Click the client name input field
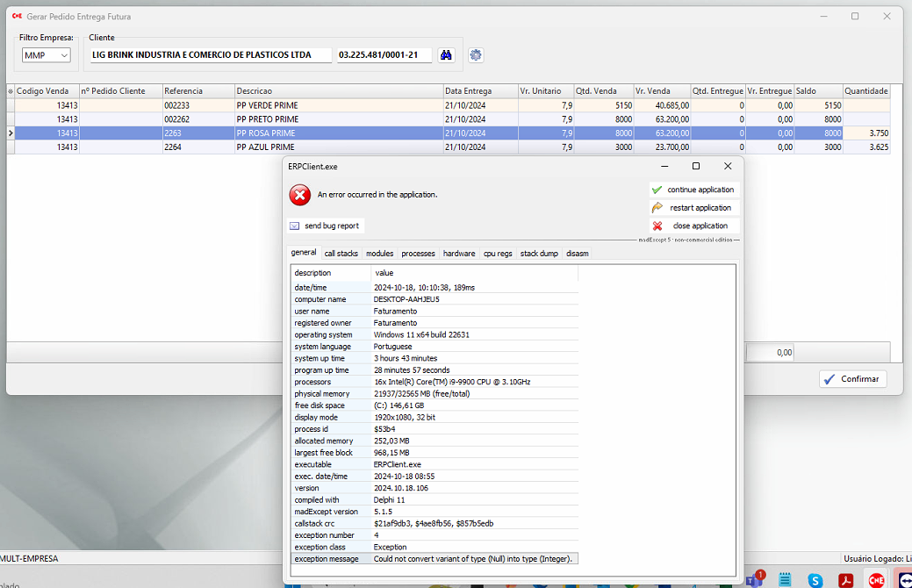The image size is (912, 588). click(x=209, y=55)
